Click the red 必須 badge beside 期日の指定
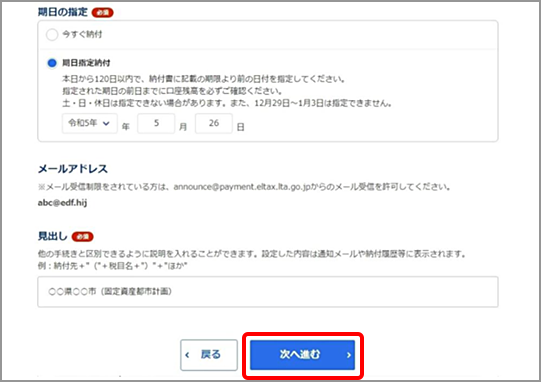The height and width of the screenshot is (382, 541). [102, 13]
